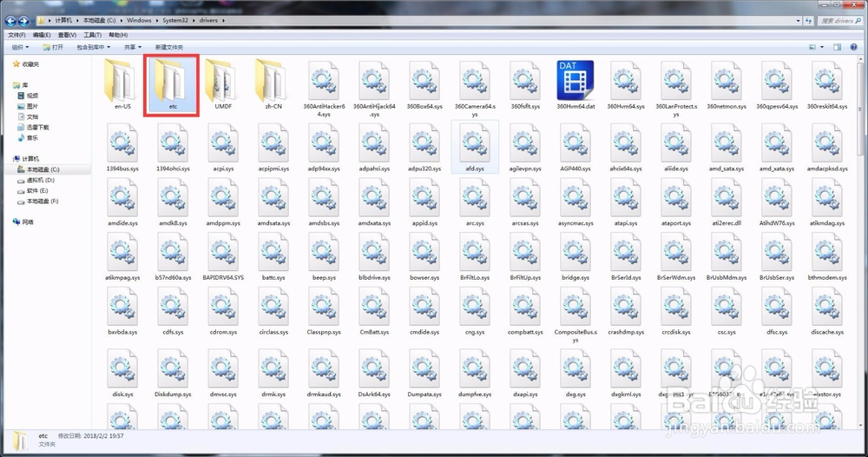Select BAPIDRV64.SYS driver file
This screenshot has height=457, width=868.
(x=223, y=256)
